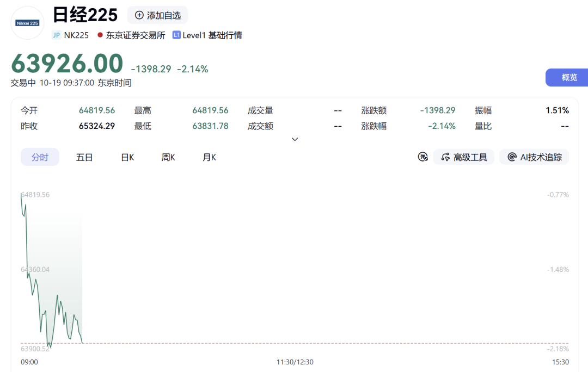Click the current price 63926.00
This screenshot has height=372, width=588.
pyautogui.click(x=67, y=63)
